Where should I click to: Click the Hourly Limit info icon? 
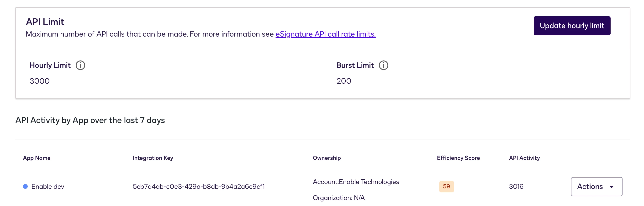[x=80, y=65]
